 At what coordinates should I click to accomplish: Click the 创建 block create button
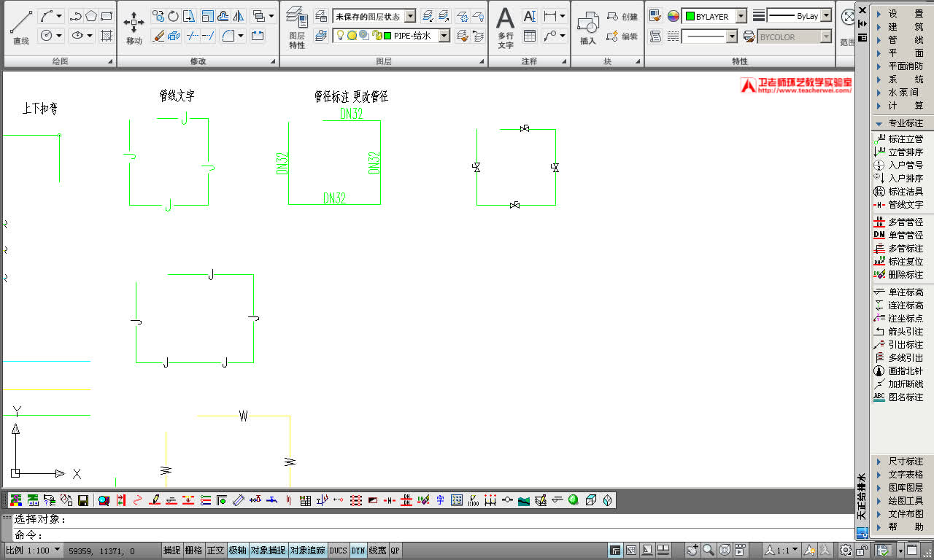point(622,16)
